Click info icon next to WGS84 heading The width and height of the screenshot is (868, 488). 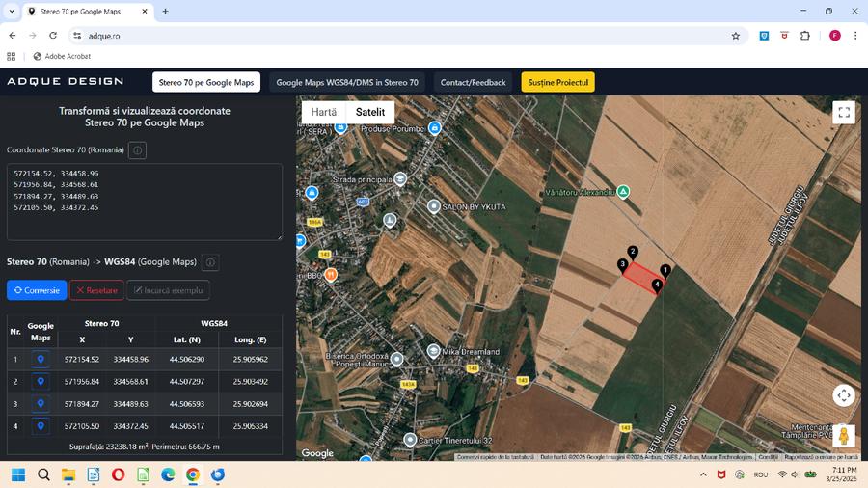pyautogui.click(x=210, y=262)
